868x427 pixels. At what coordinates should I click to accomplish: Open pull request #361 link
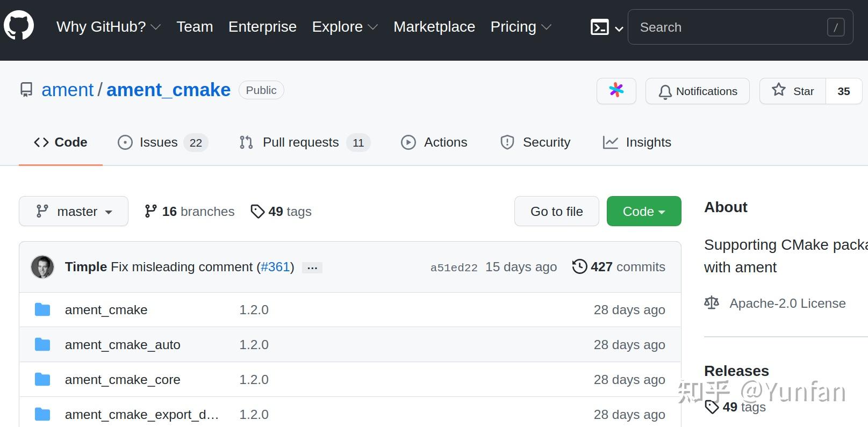point(275,267)
